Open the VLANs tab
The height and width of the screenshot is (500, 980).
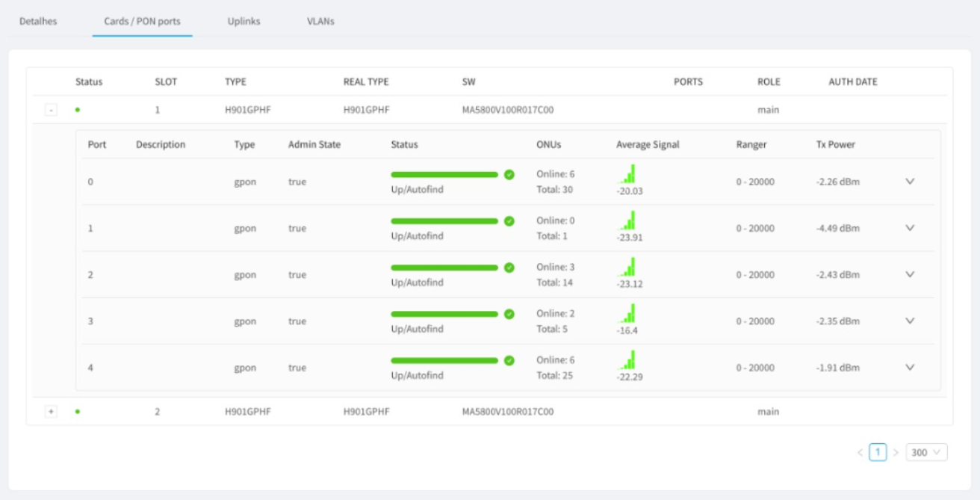point(320,21)
